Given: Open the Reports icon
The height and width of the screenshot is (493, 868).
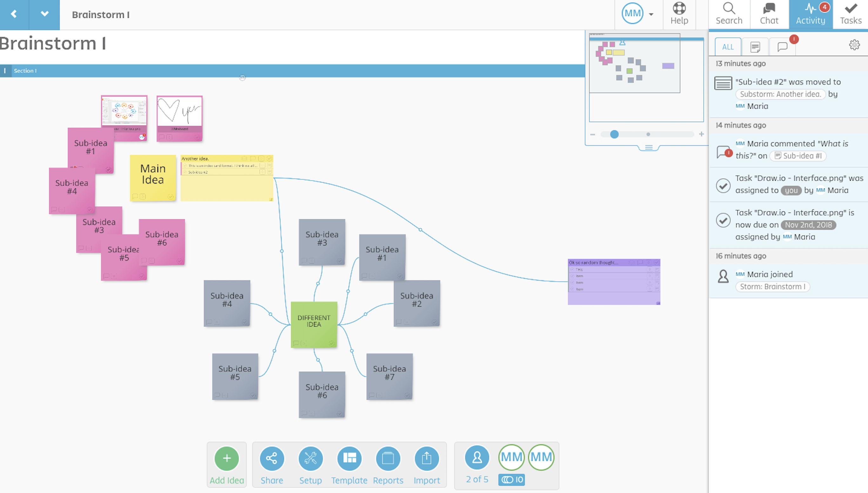Looking at the screenshot, I should (388, 458).
